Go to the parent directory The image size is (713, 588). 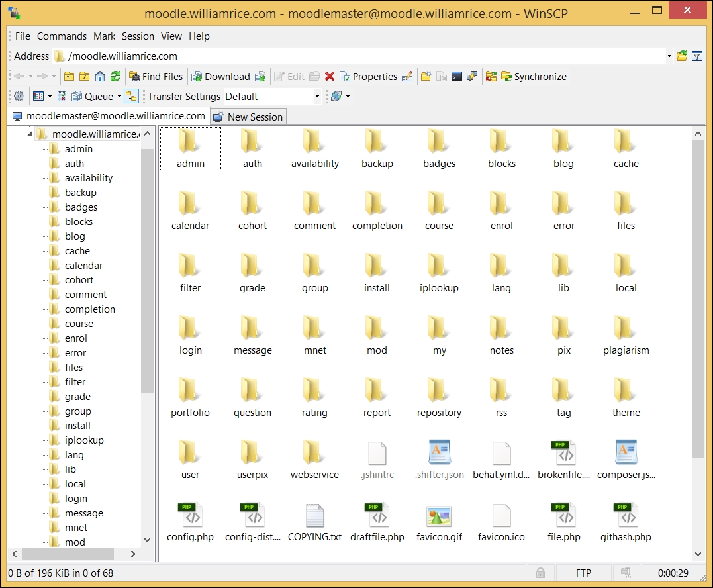pyautogui.click(x=69, y=76)
